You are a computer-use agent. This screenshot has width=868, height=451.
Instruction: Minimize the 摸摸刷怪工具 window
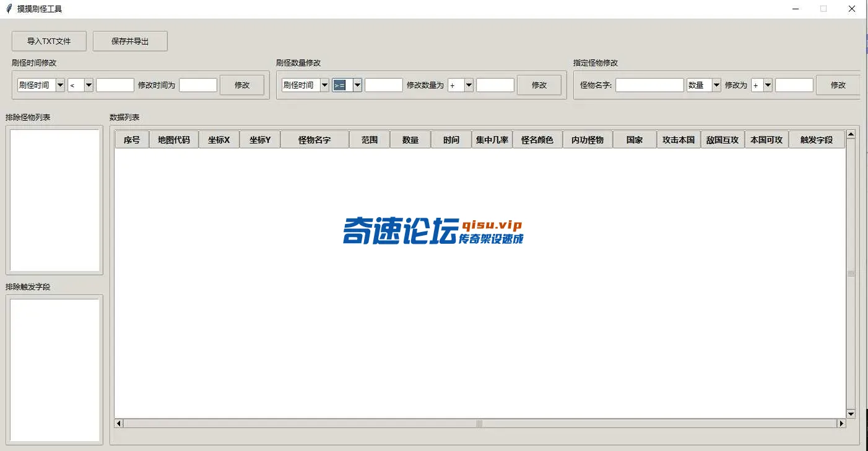(795, 9)
